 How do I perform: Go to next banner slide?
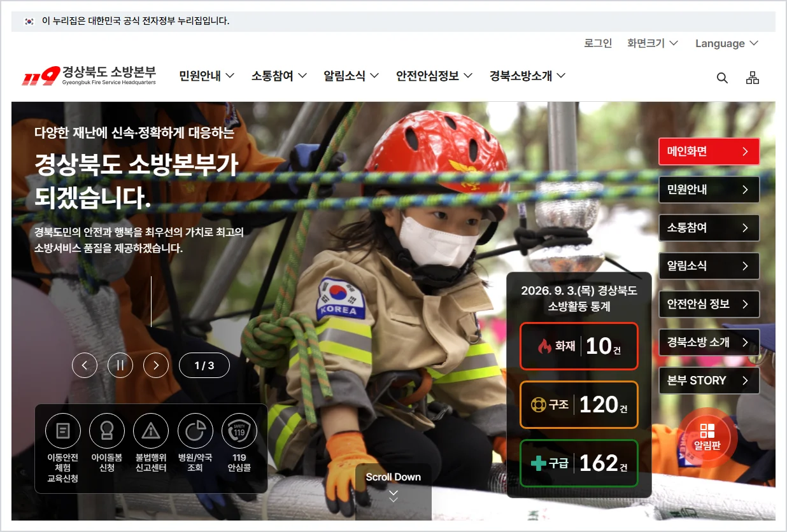click(x=156, y=365)
